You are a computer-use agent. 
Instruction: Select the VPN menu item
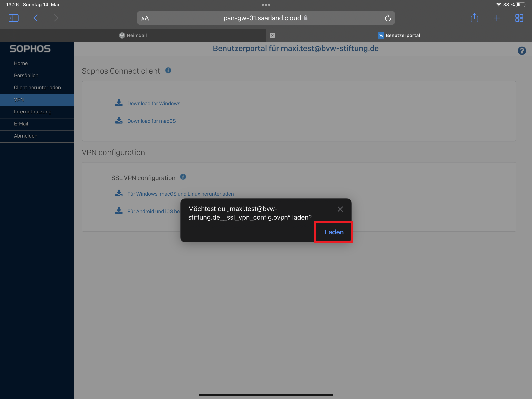(37, 100)
